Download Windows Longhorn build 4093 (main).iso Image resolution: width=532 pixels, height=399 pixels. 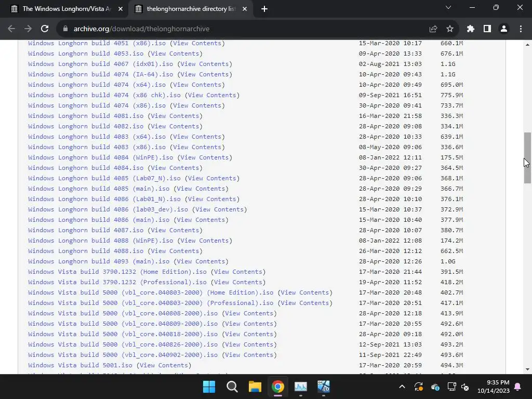(x=99, y=261)
